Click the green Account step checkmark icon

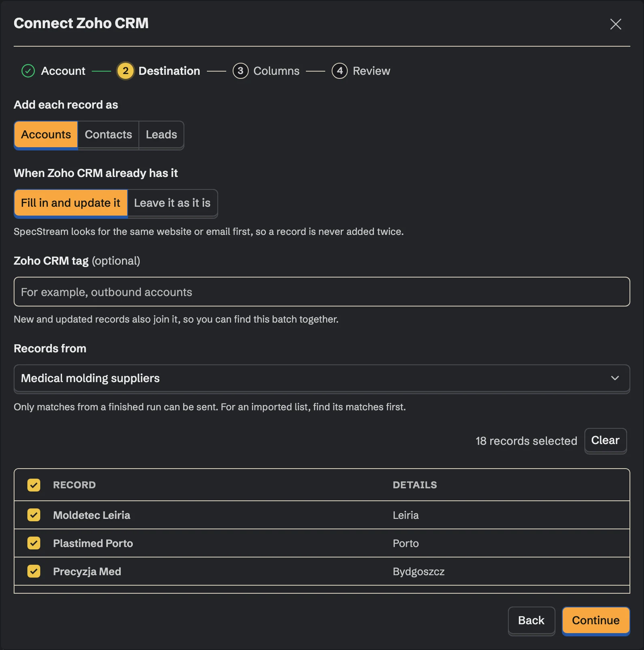28,71
